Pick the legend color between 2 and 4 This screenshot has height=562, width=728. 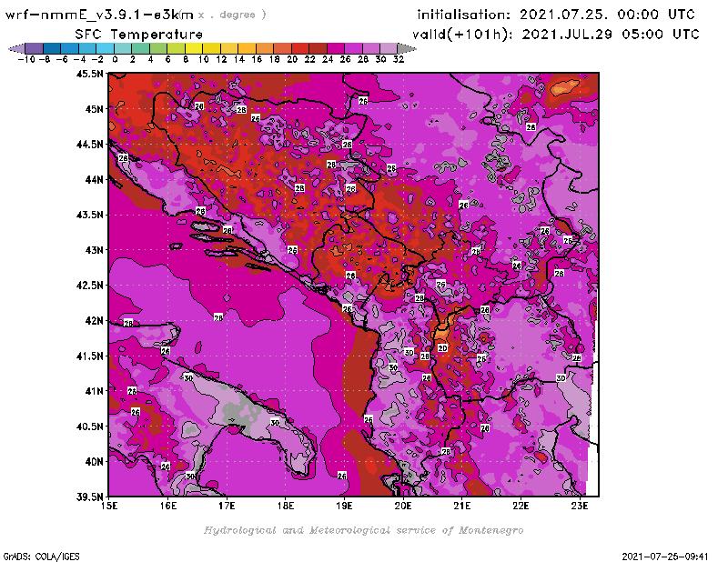point(140,48)
